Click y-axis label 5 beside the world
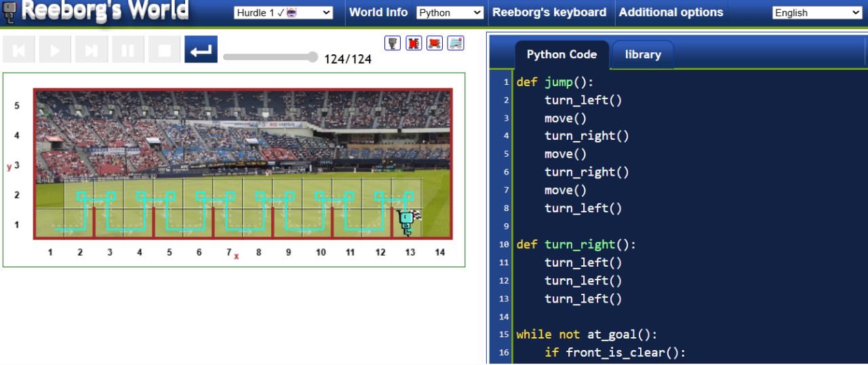868x365 pixels. 17,106
